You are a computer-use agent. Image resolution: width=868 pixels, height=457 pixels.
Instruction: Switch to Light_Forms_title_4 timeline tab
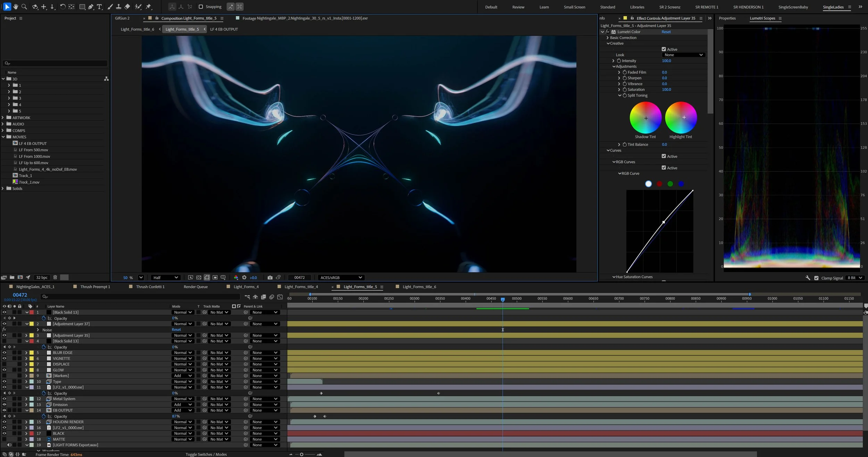click(301, 287)
